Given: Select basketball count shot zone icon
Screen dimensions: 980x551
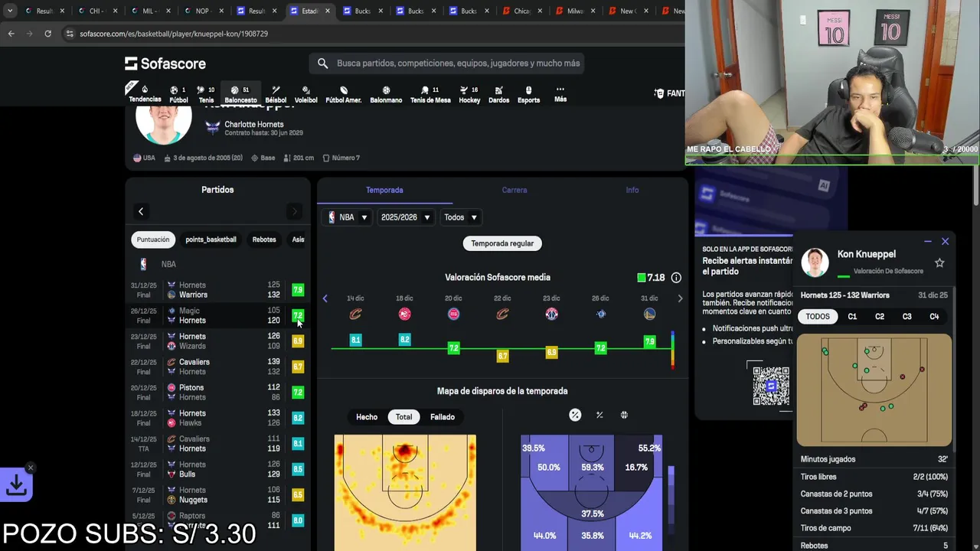Looking at the screenshot, I should pos(624,415).
